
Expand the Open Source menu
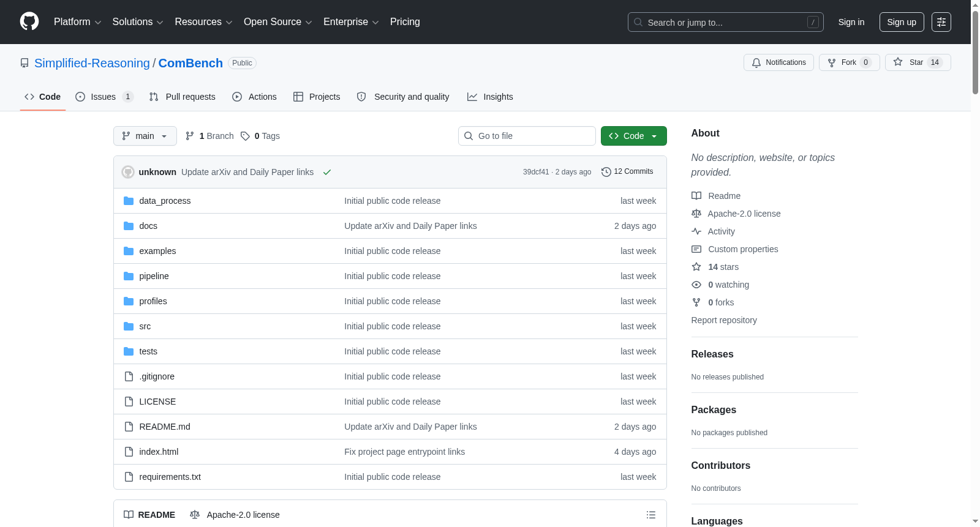[278, 22]
